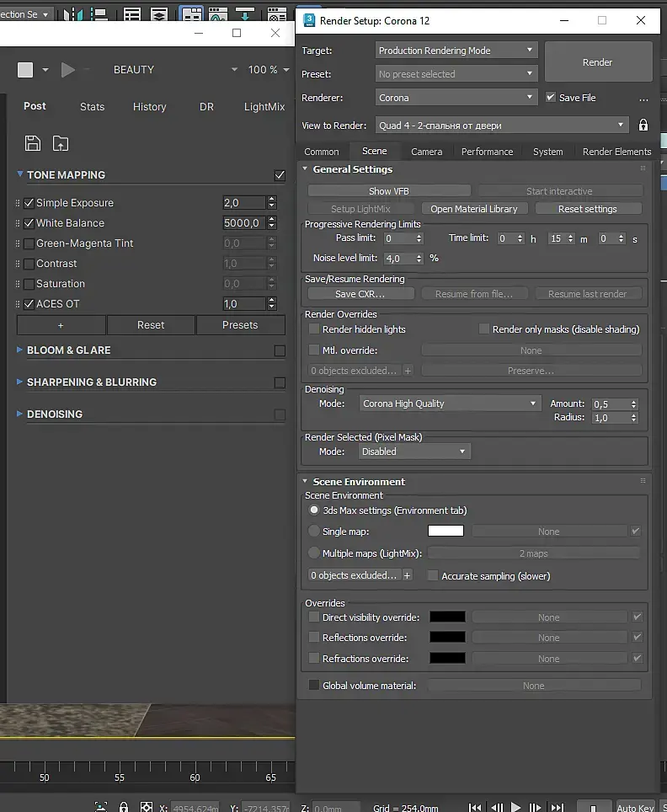The width and height of the screenshot is (667, 812).
Task: Toggle the selection lock padlock in status bar
Action: click(124, 807)
